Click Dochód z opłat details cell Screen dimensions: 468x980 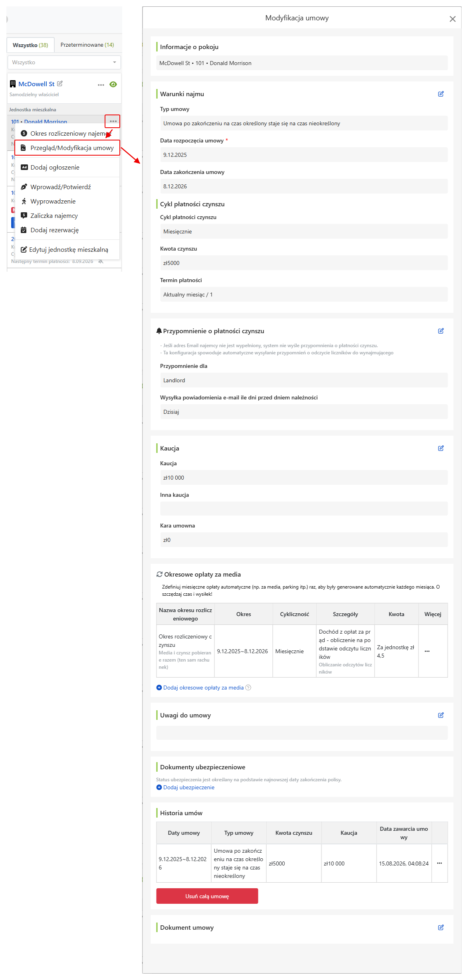(345, 651)
